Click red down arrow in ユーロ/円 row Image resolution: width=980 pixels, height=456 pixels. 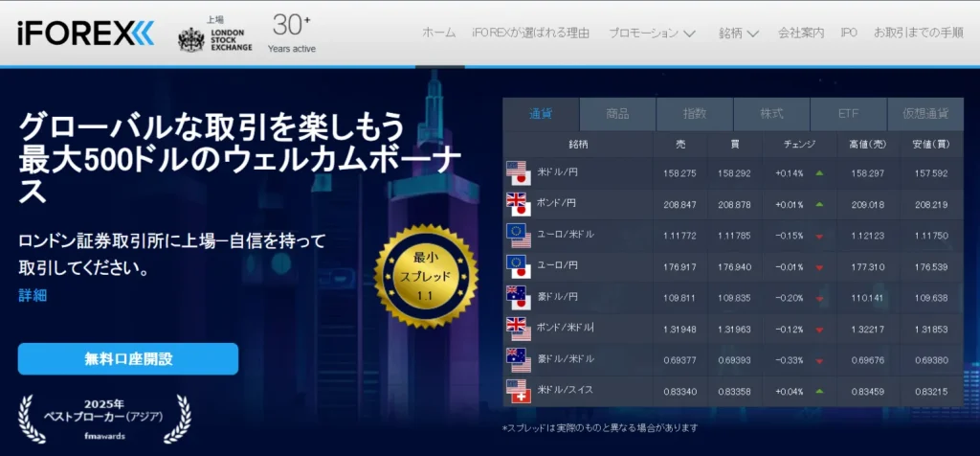click(819, 267)
